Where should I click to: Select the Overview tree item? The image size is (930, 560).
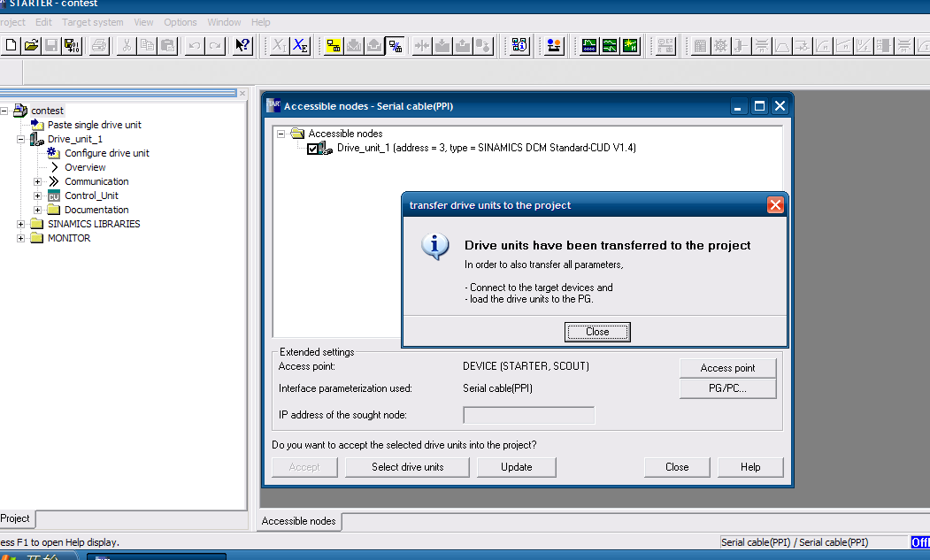coord(85,167)
